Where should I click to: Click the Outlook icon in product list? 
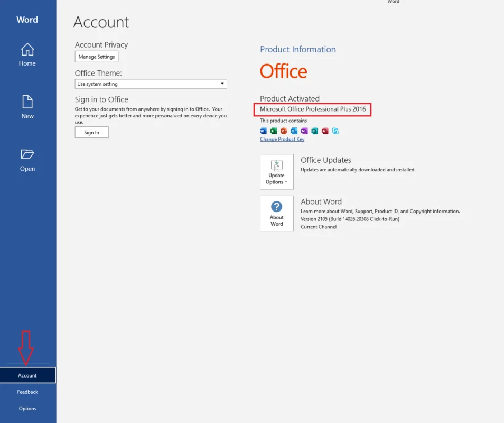(294, 131)
